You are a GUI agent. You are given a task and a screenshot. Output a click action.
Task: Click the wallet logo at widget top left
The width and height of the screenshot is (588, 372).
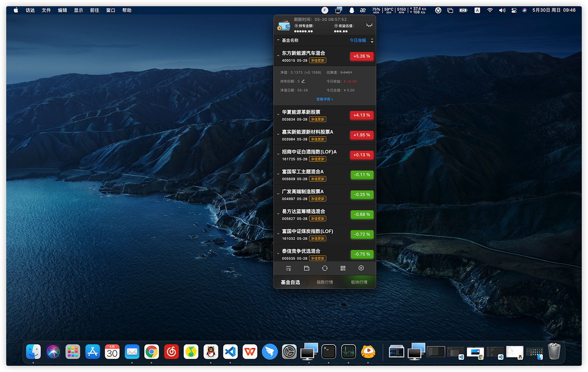coord(284,25)
